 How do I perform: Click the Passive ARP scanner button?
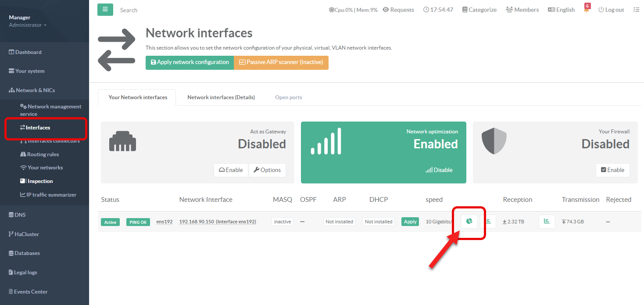[x=281, y=62]
